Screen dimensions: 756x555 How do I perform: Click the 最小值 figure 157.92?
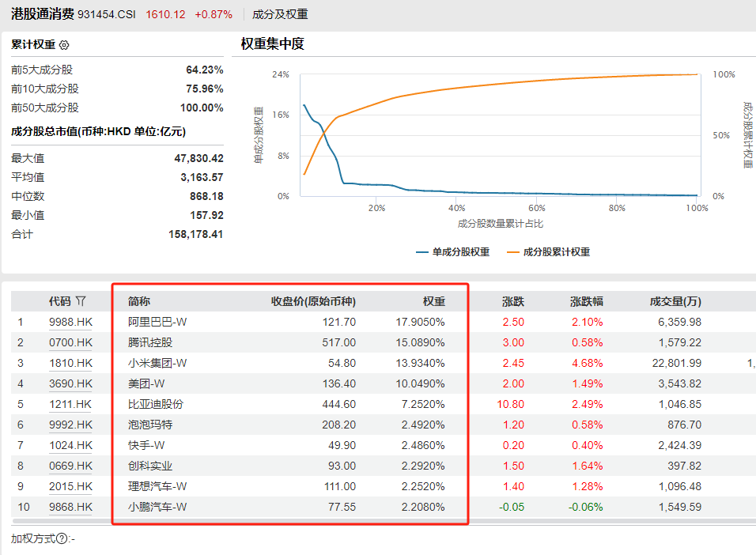pos(206,215)
